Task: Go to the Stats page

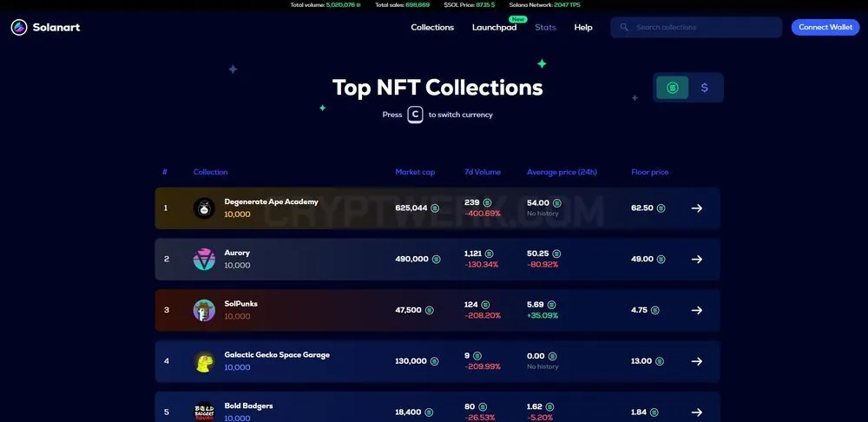Action: coord(545,27)
